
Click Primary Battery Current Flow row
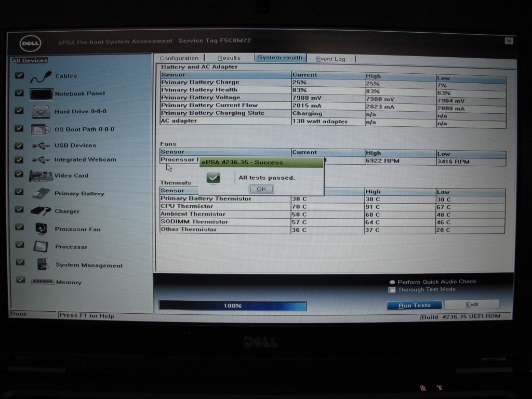coord(333,106)
